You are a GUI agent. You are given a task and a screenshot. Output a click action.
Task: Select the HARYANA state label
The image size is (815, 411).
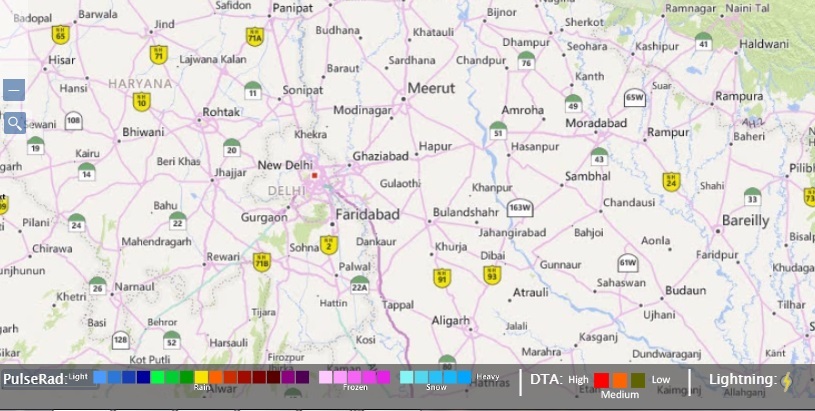[x=140, y=84]
